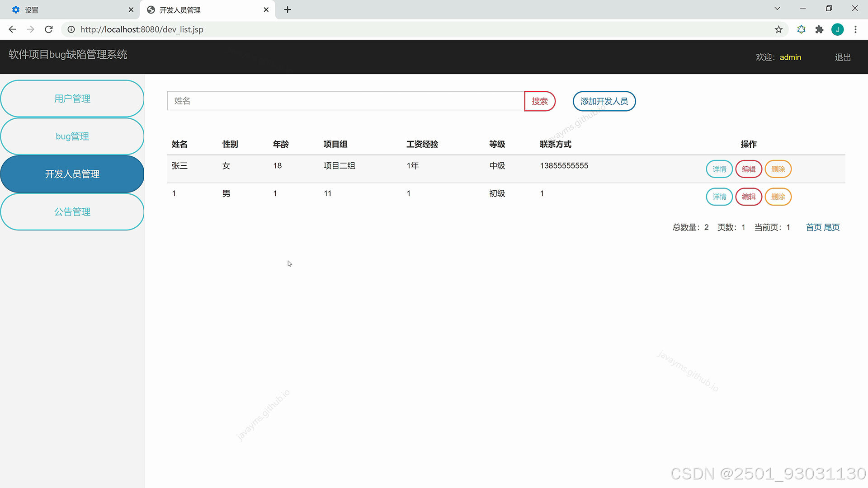View 详情 for the 初级 developer row
Image resolution: width=868 pixels, height=488 pixels.
[x=719, y=197]
